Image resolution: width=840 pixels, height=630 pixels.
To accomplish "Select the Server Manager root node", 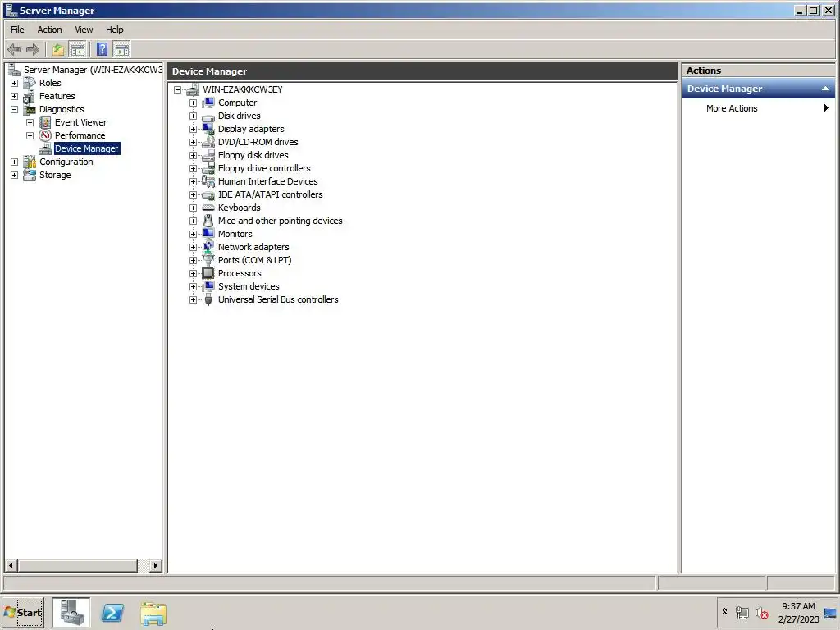I will (x=94, y=71).
